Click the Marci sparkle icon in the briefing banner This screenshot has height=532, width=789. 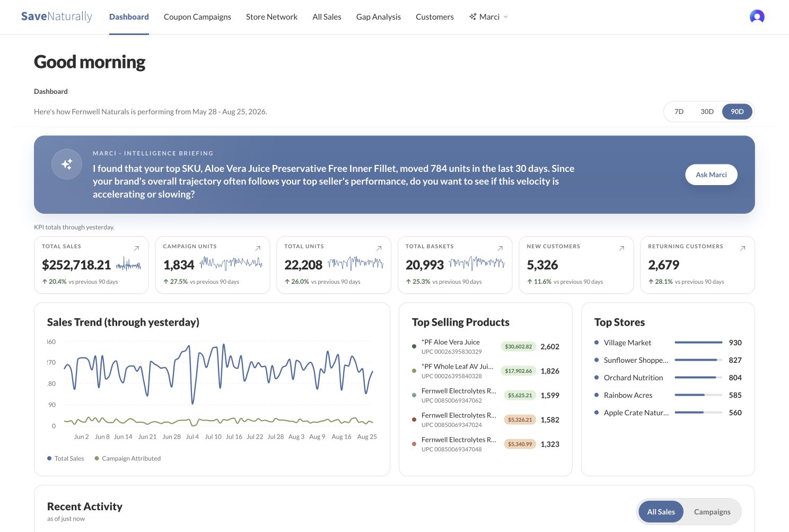click(x=67, y=164)
